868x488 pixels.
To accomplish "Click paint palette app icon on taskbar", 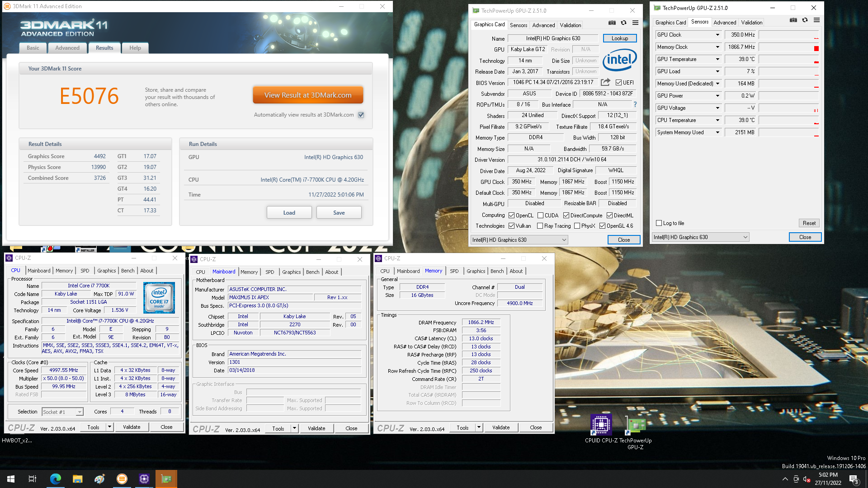I will pyautogui.click(x=99, y=479).
